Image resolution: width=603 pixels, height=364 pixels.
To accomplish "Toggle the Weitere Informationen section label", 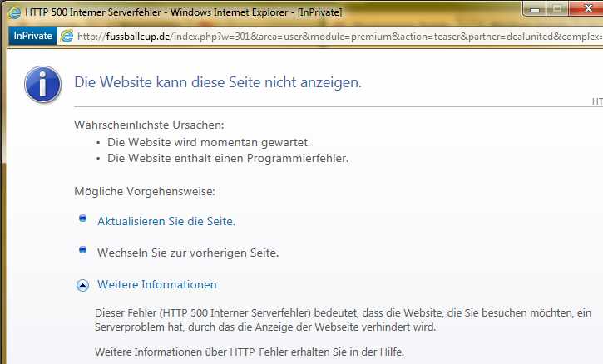I will tap(156, 285).
